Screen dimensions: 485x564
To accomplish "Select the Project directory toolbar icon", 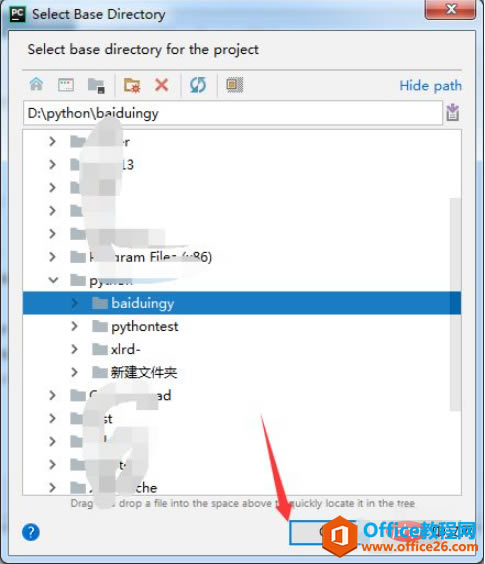I will [96, 86].
